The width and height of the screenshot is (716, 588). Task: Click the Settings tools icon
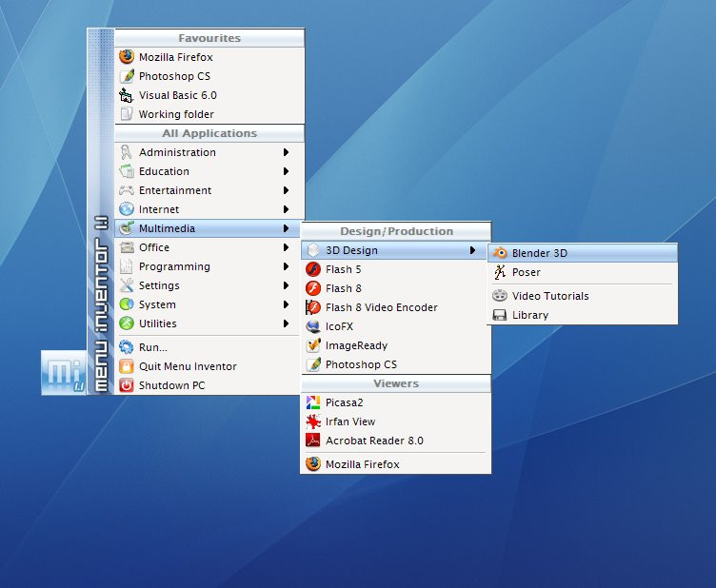pos(127,285)
